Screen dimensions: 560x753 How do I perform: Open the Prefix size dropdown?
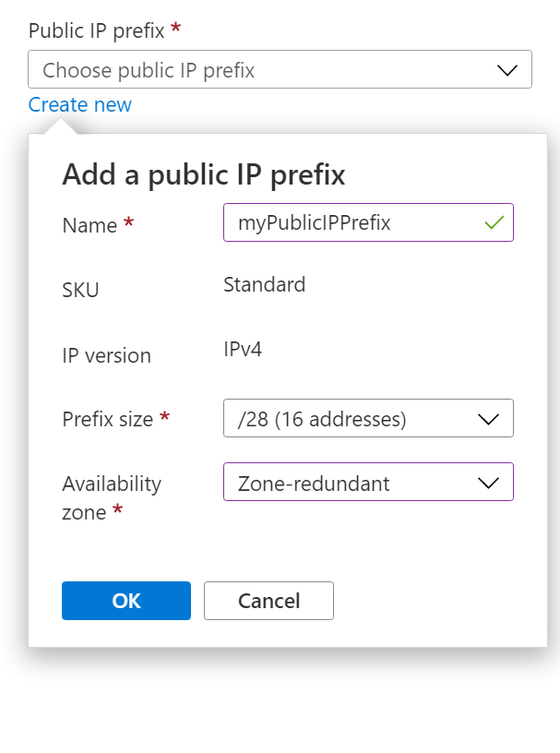(x=368, y=418)
